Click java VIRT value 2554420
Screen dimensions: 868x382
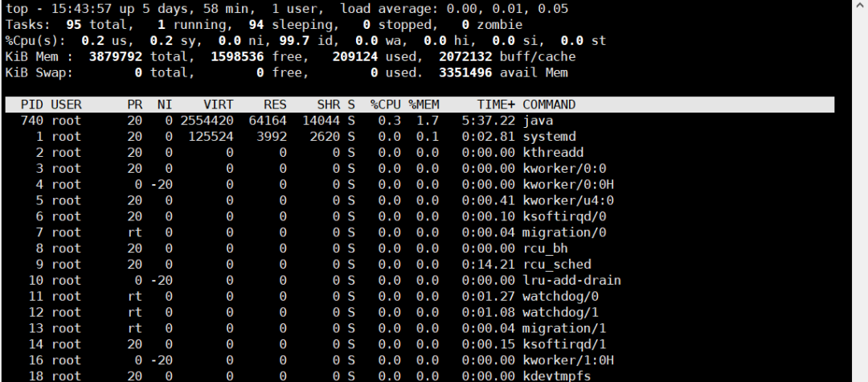coord(207,121)
